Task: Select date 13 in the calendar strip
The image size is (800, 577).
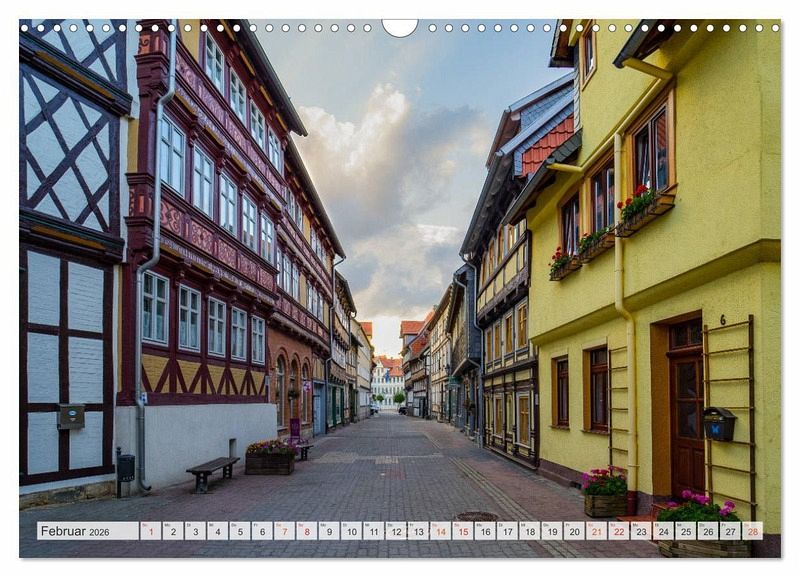Action: (418, 531)
